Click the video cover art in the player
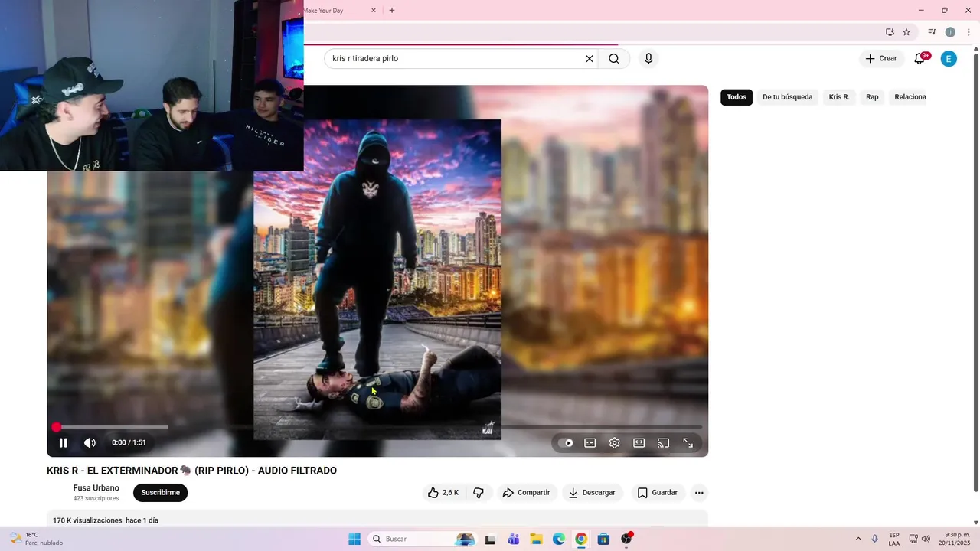Screen dimensions: 980x551 pos(377,279)
